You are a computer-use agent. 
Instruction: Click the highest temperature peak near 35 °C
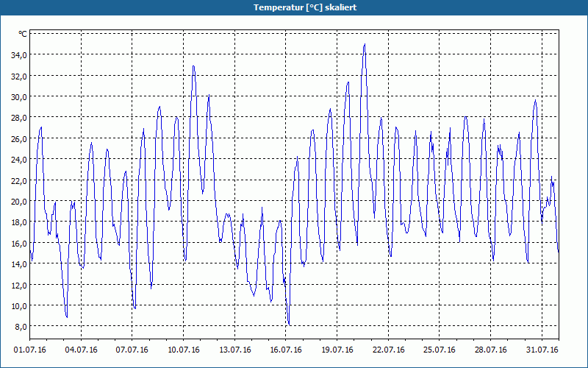(364, 45)
